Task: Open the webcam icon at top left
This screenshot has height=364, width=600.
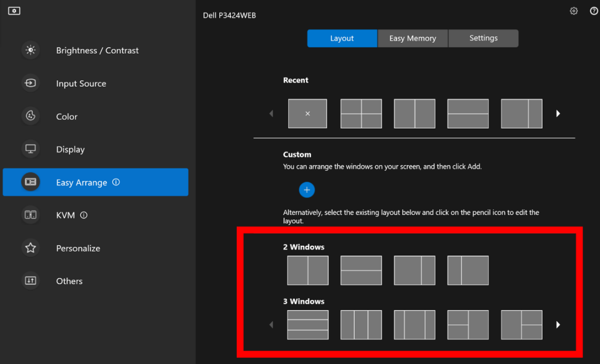Action: click(14, 10)
